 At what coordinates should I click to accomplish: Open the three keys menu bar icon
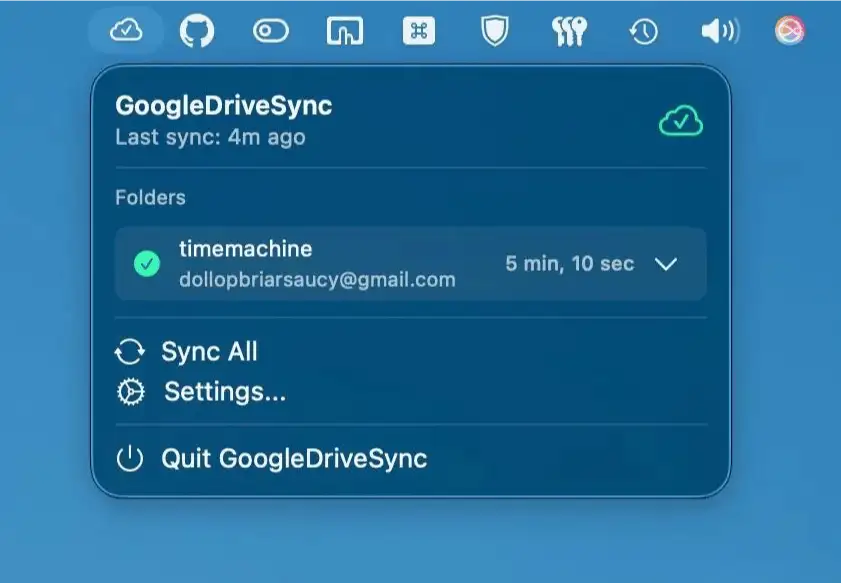[x=569, y=31]
